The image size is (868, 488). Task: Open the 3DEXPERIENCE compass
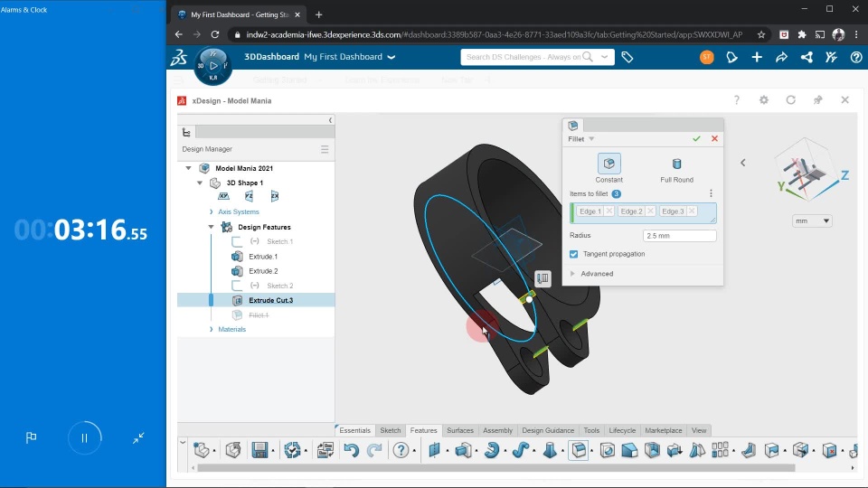coord(213,66)
